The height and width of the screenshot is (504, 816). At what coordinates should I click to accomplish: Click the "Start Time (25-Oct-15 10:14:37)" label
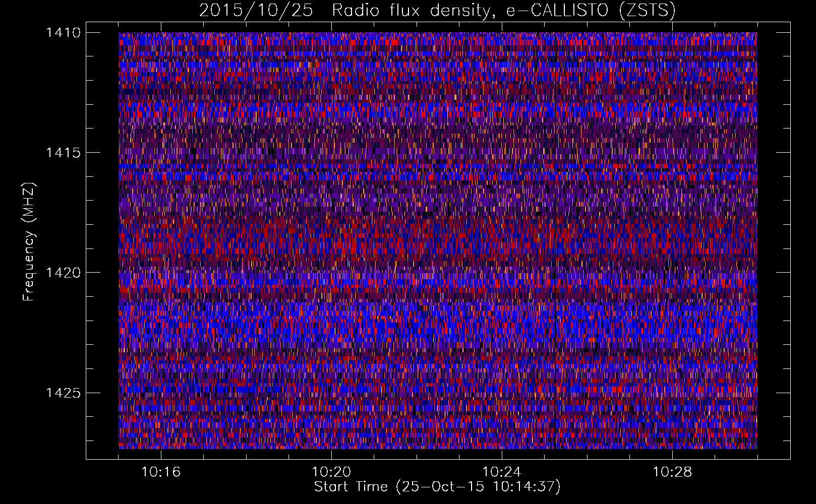click(x=437, y=487)
